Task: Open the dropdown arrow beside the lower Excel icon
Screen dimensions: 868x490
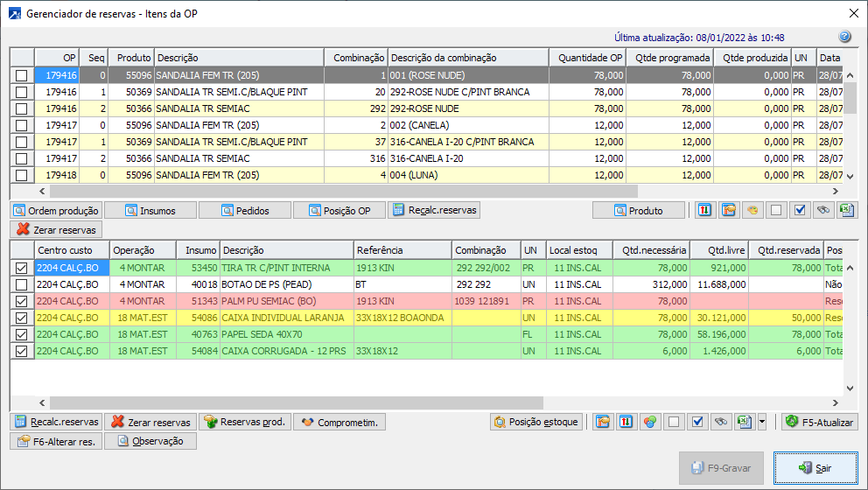Action: pos(762,422)
